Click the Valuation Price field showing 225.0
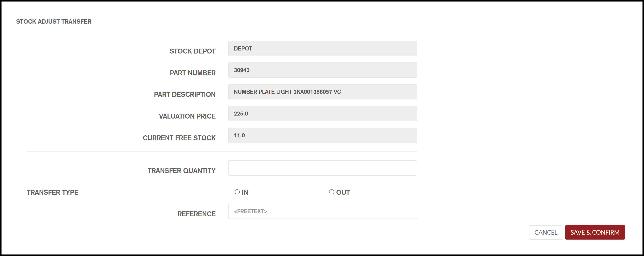Viewport: 644px width, 256px height. point(322,114)
